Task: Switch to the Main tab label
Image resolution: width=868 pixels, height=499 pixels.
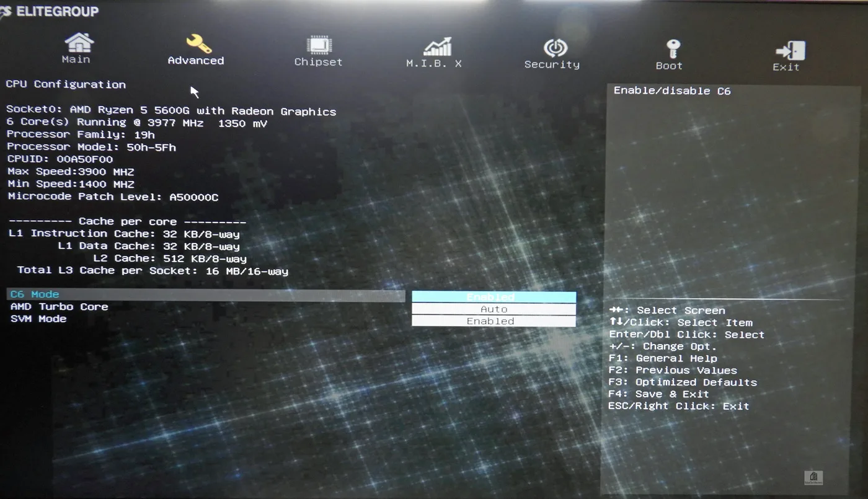Action: point(76,60)
